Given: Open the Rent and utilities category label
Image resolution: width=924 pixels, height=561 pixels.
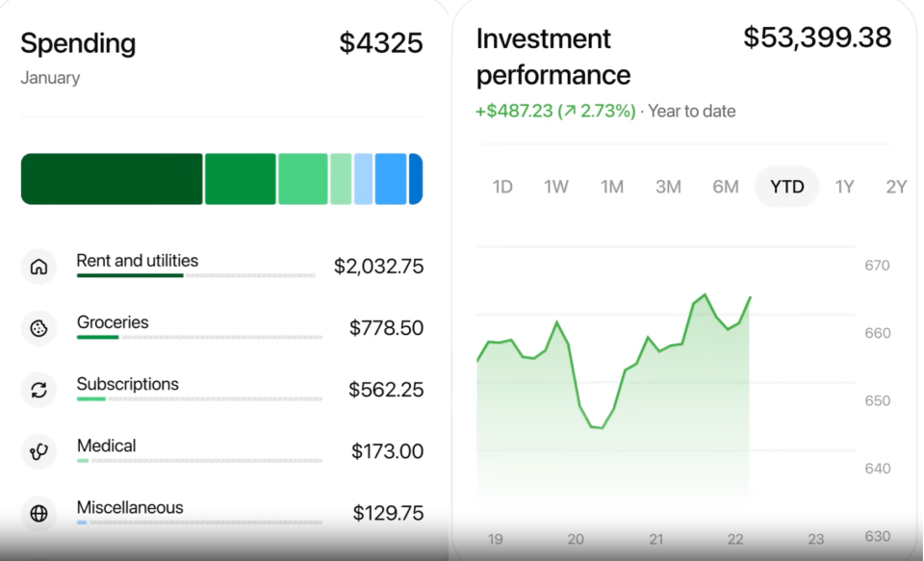Looking at the screenshot, I should (138, 261).
